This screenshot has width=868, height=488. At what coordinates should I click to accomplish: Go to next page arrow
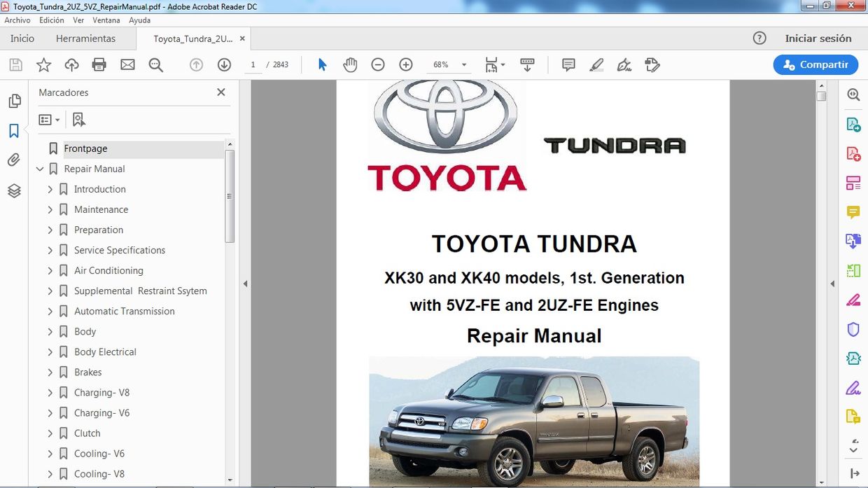[x=224, y=64]
